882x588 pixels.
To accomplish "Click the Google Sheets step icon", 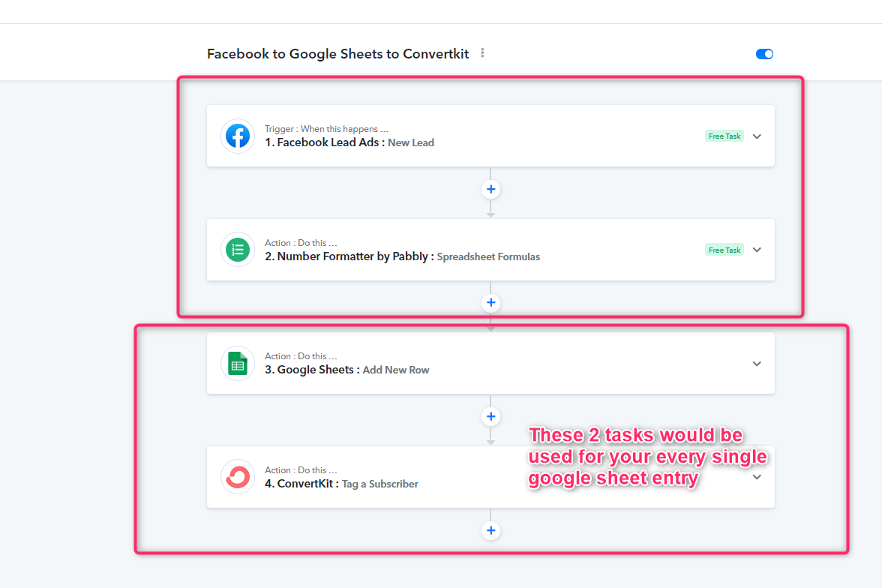I will click(238, 364).
